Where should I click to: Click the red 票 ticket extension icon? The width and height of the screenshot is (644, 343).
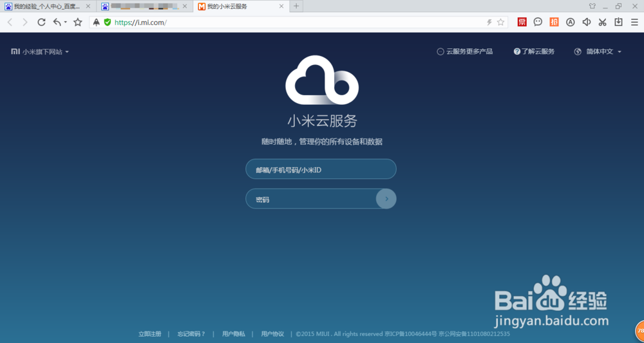522,22
